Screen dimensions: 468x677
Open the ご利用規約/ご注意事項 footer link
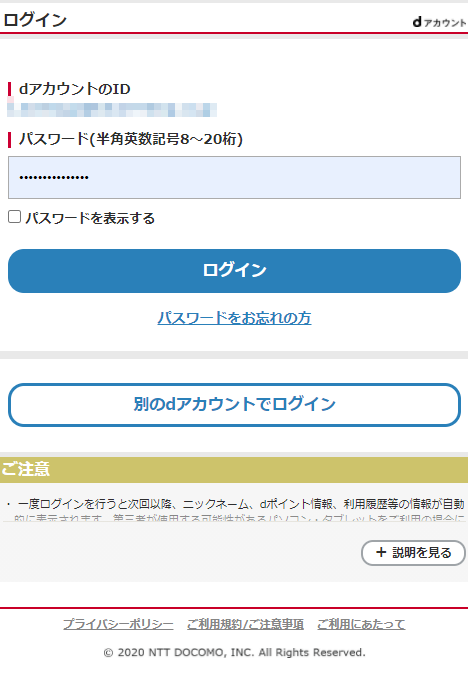point(245,624)
